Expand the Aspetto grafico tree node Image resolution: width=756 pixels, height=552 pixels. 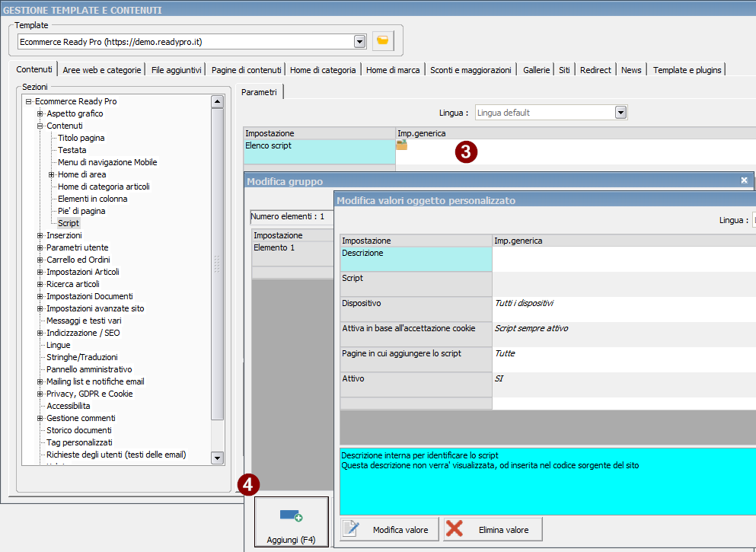40,113
